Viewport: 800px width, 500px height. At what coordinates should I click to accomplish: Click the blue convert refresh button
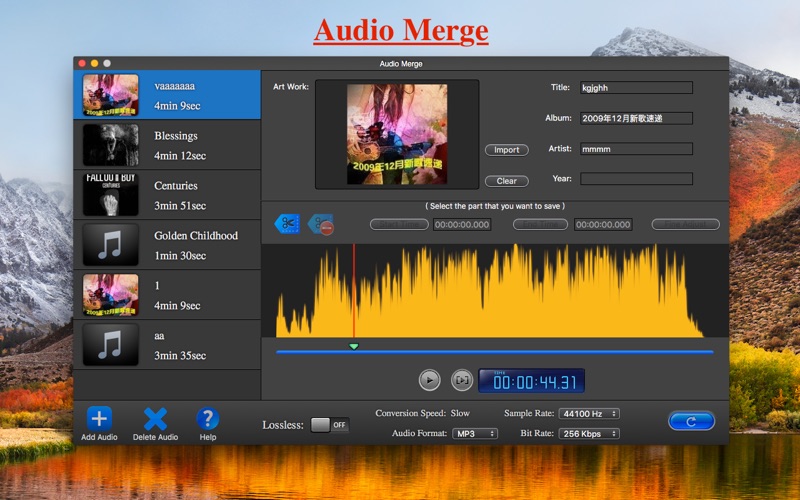pos(691,421)
